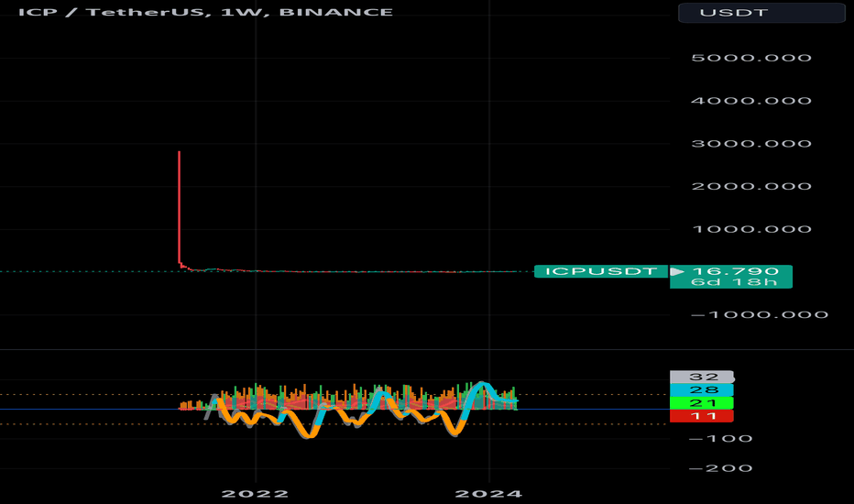Click the -100 oscillator axis label
The width and height of the screenshot is (854, 504).
coord(721,439)
